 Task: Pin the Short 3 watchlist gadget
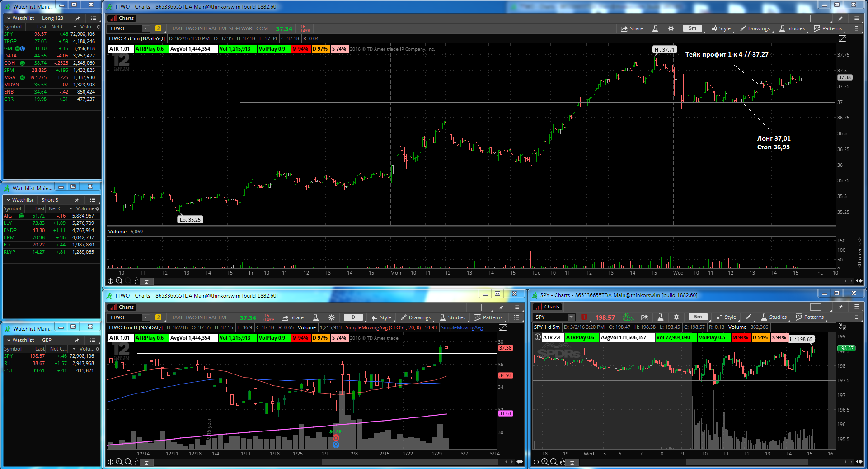click(x=77, y=200)
